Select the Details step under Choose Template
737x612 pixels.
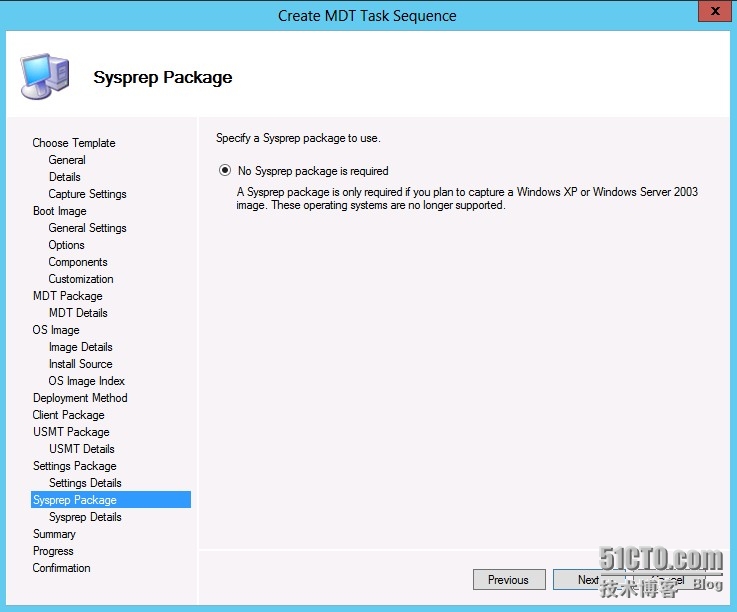coord(64,177)
